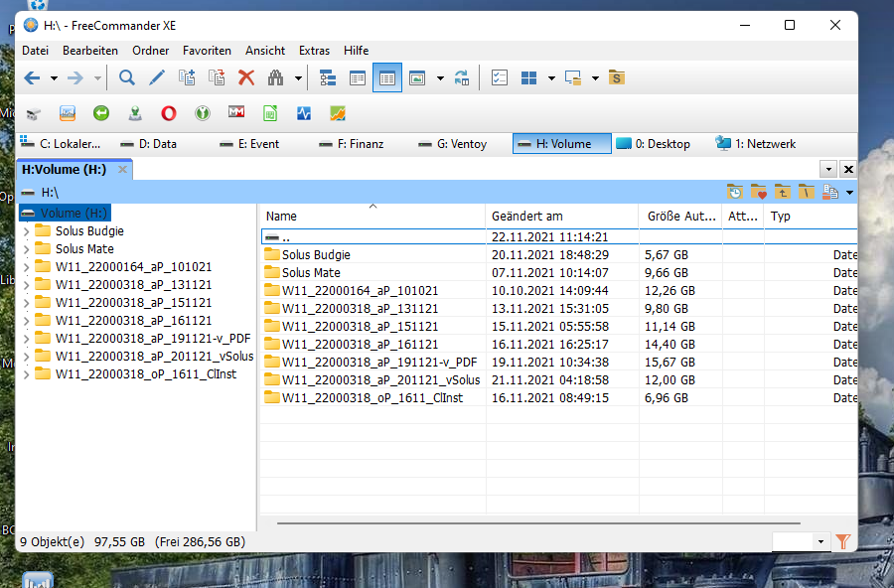Screen dimensions: 894x588
Task: Switch to thumbnail view icon
Action: (x=417, y=77)
